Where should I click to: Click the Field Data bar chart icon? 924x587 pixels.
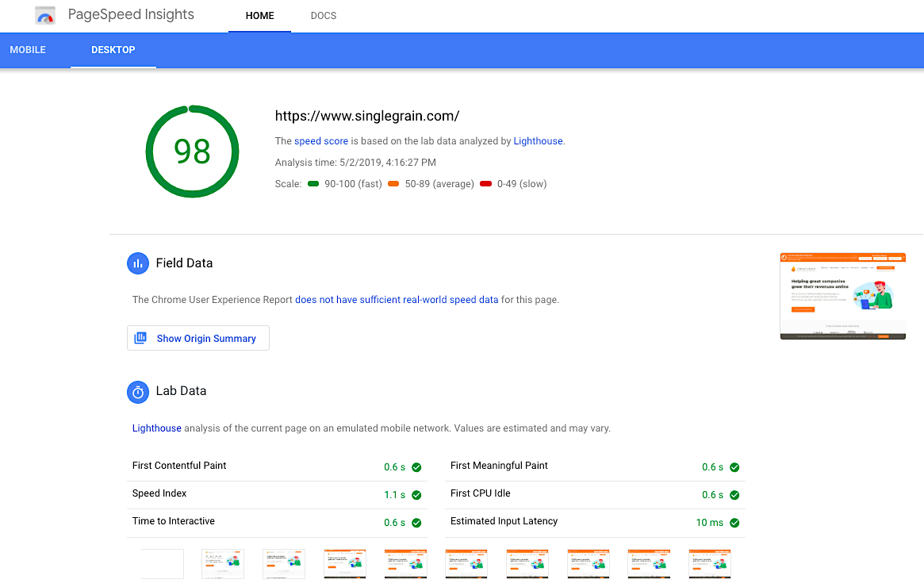click(138, 263)
